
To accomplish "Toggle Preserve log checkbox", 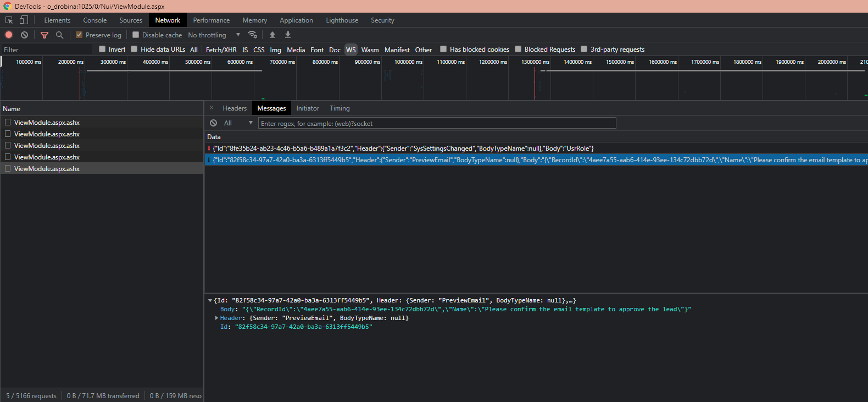I will coord(79,35).
